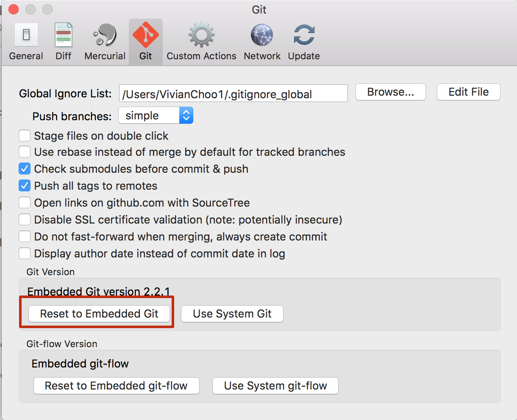Screen dimensions: 517x420
Task: Open the General preferences pane icon
Action: point(26,35)
